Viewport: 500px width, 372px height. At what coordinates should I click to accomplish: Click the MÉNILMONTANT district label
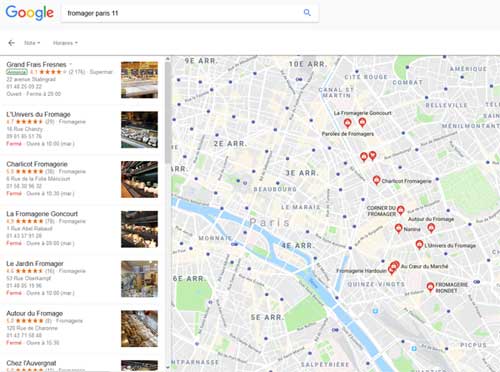coord(470,126)
